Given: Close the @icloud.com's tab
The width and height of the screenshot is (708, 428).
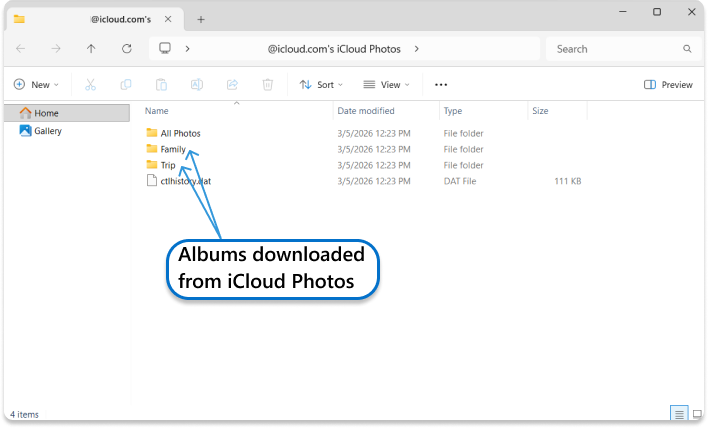Looking at the screenshot, I should [168, 19].
